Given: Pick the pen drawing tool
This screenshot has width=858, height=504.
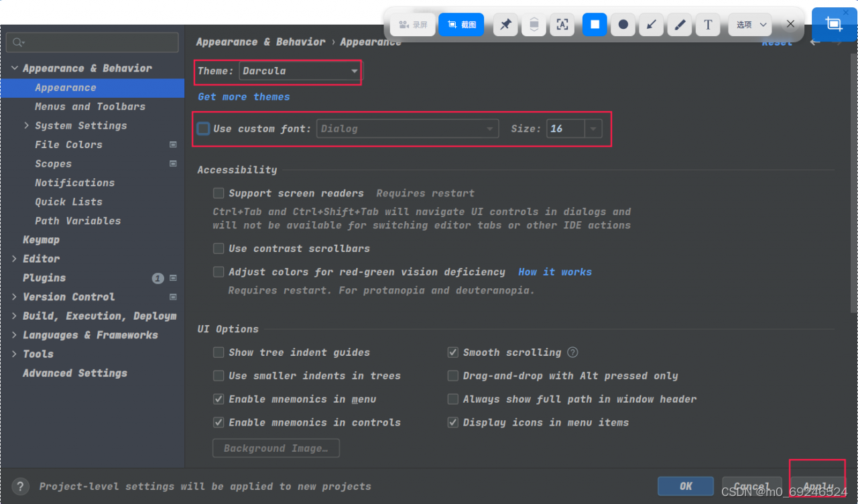Looking at the screenshot, I should [x=680, y=25].
